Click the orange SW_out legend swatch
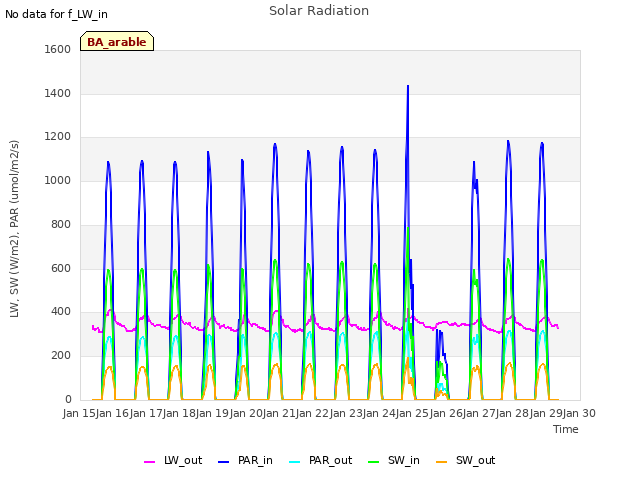640x480 pixels. click(x=442, y=462)
